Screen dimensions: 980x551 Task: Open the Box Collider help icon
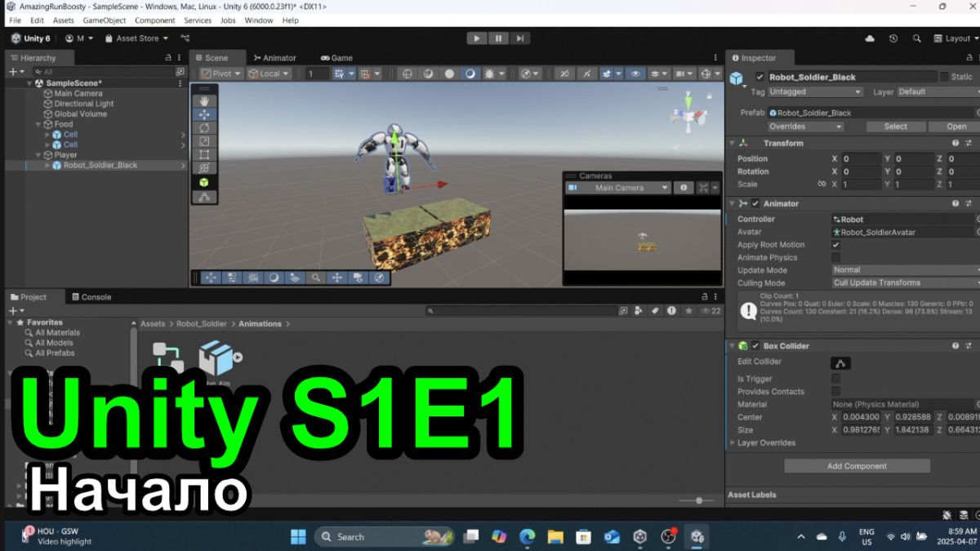point(955,346)
